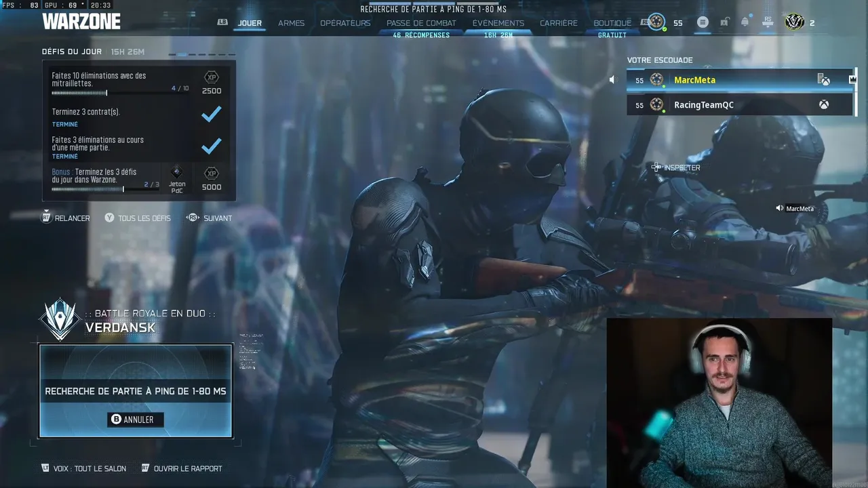This screenshot has width=868, height=488.
Task: Open the BOUTIQUE tab
Action: point(612,23)
